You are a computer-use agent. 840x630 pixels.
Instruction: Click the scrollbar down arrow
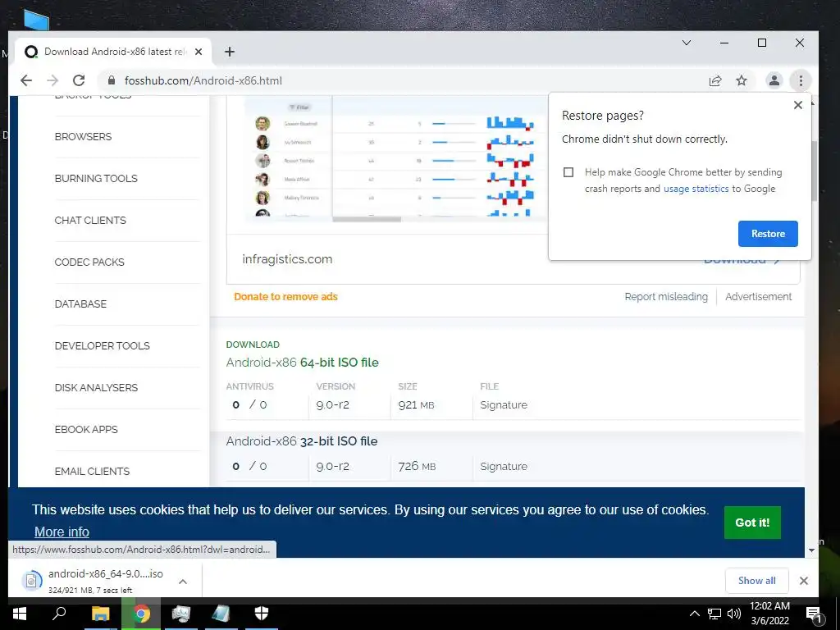(x=811, y=550)
